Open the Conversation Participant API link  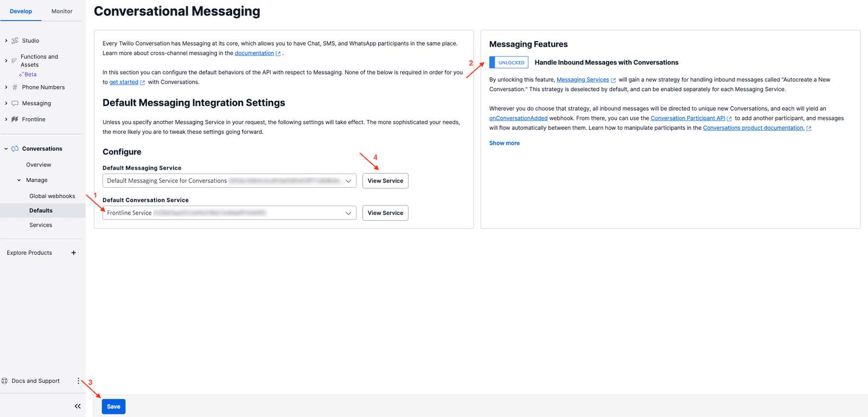click(x=688, y=118)
